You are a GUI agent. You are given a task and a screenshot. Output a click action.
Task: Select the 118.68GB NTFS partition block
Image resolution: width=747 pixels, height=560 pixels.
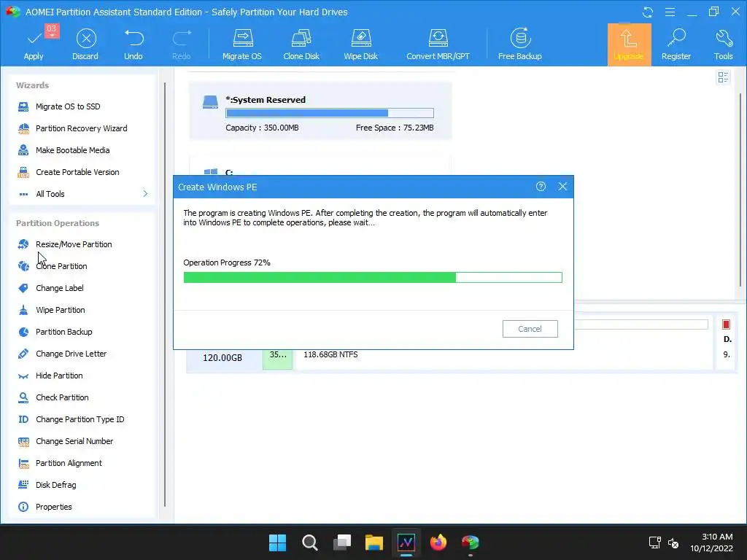tap(504, 359)
